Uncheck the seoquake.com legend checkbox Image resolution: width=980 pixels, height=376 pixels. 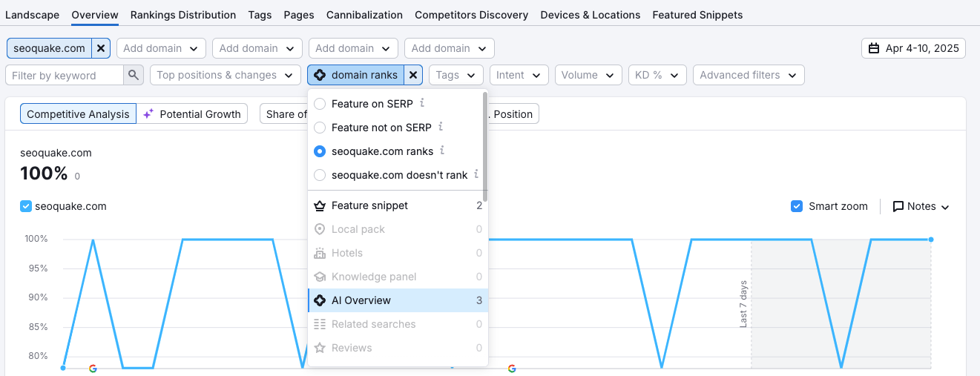tap(26, 206)
